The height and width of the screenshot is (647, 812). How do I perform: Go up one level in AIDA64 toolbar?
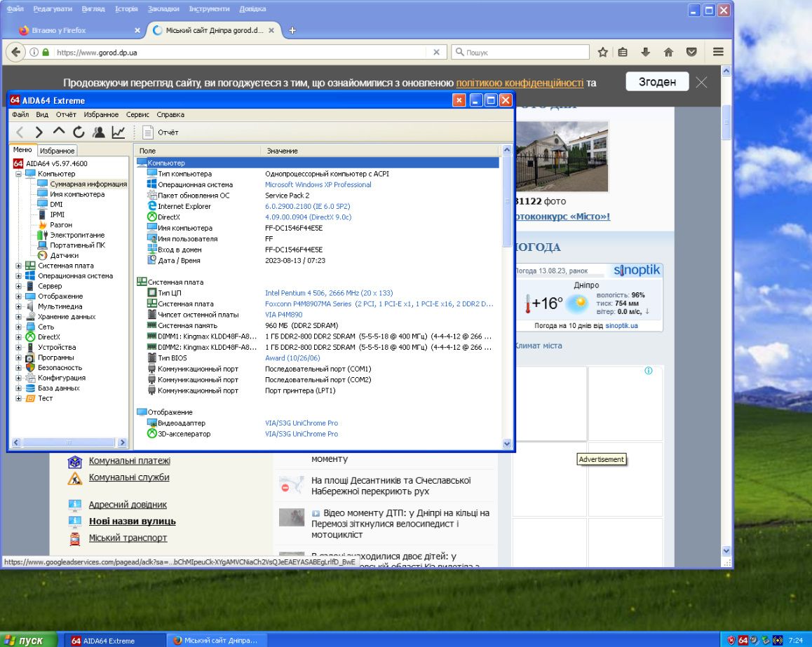58,132
